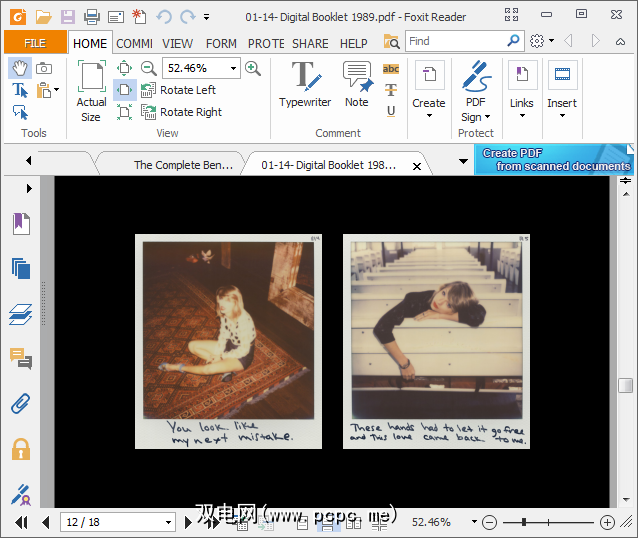Click the Snapshot camera icon
Image resolution: width=638 pixels, height=538 pixels.
[44, 67]
